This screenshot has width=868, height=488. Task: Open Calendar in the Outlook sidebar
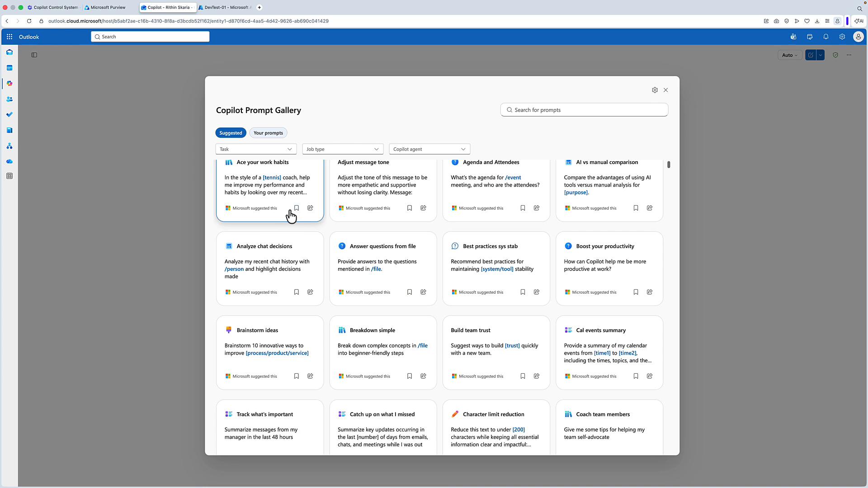pyautogui.click(x=9, y=68)
